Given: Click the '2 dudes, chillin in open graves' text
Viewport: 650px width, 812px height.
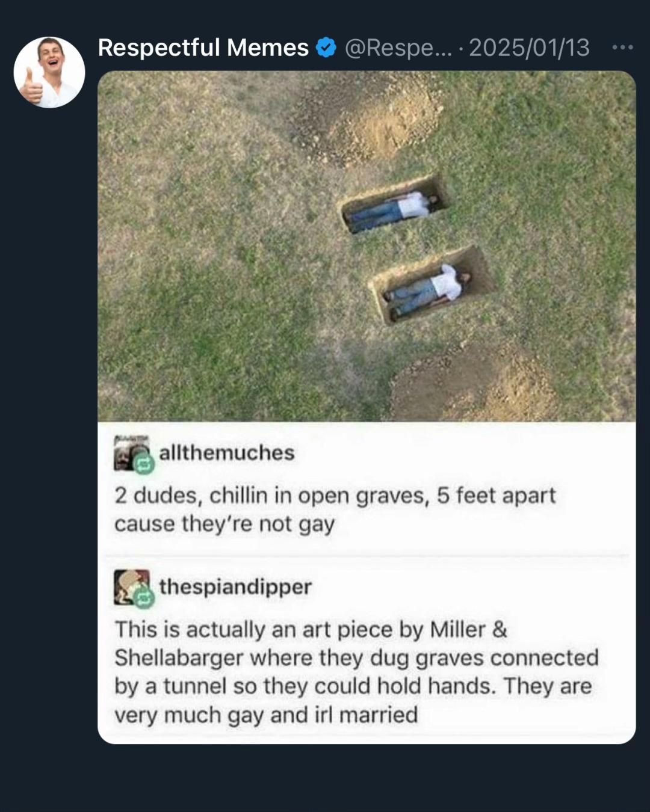Looking at the screenshot, I should [x=271, y=496].
